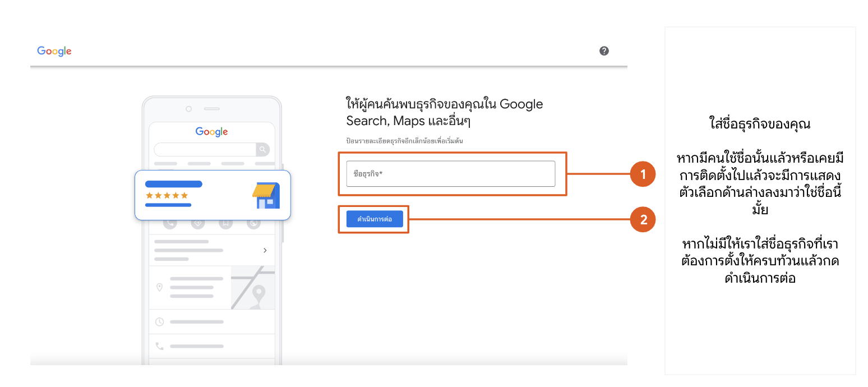
Task: Click the orange number 1 annotation circle
Action: 643,174
